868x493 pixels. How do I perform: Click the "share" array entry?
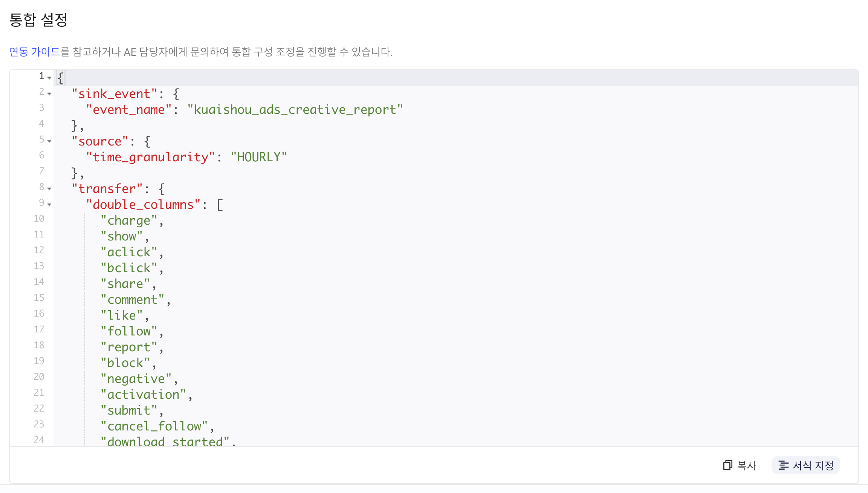pos(125,284)
